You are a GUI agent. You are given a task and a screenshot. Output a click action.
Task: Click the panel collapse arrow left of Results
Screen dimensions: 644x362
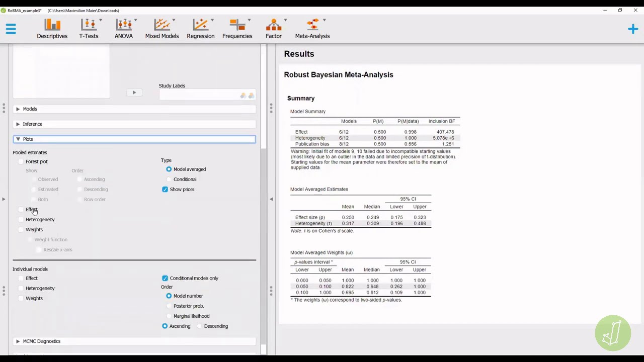271,199
